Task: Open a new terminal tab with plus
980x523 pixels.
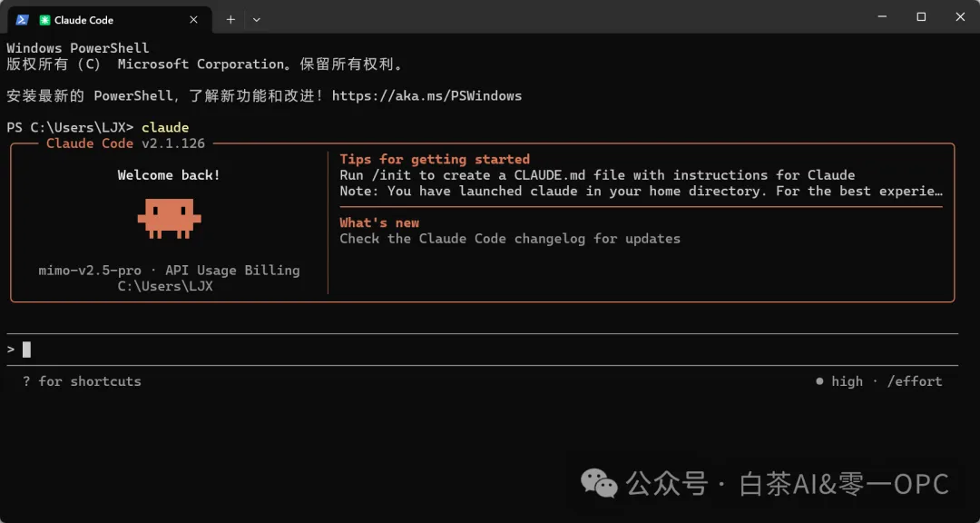Action: tap(230, 20)
